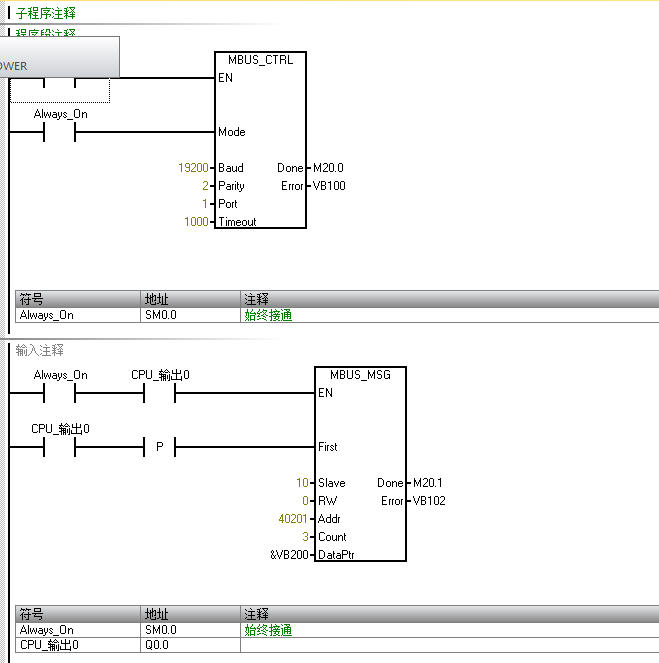Click the 子程序注释 subroutine comment line

[x=46, y=14]
